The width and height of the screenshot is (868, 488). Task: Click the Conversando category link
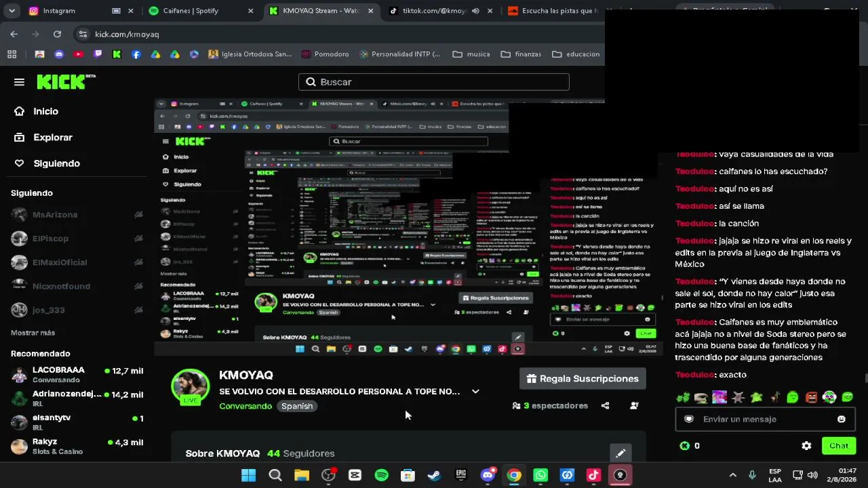pyautogui.click(x=245, y=406)
